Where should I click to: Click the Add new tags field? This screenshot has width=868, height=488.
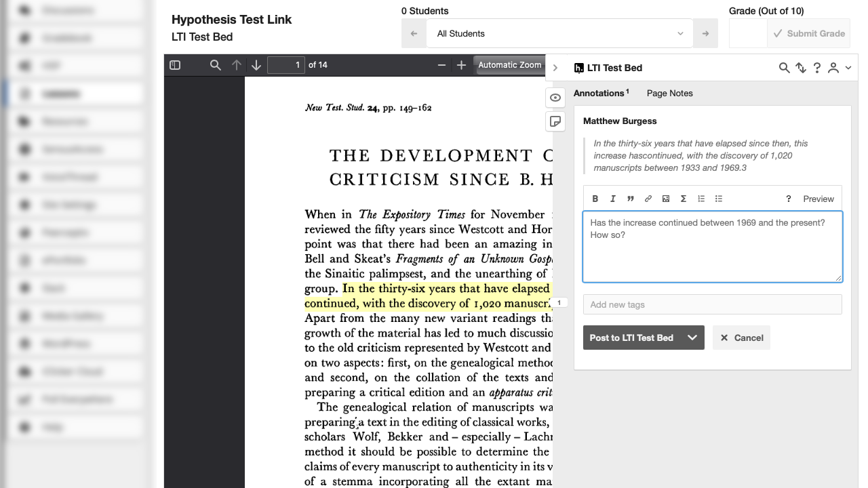click(x=712, y=304)
